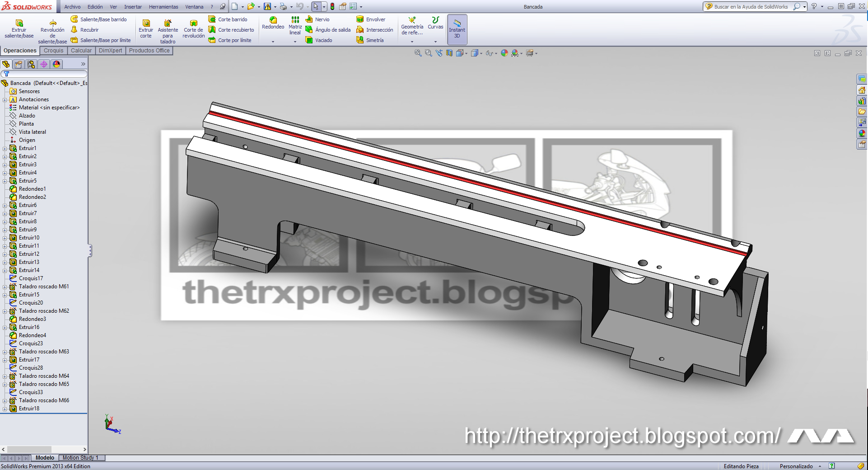Viewport: 868px width, 470px height.
Task: Click the Intersección button
Action: 375,30
